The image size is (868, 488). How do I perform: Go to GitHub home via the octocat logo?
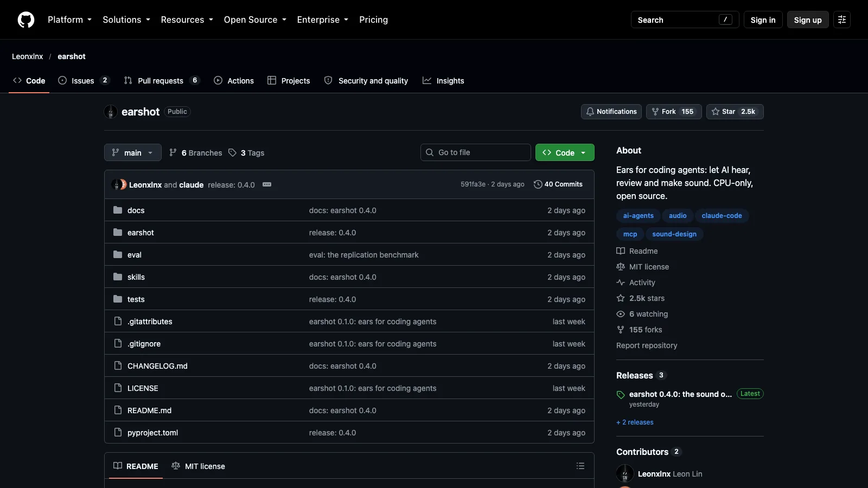click(26, 20)
